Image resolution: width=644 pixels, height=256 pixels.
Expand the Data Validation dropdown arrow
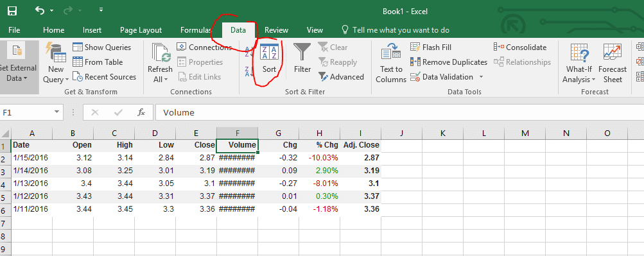pyautogui.click(x=481, y=77)
